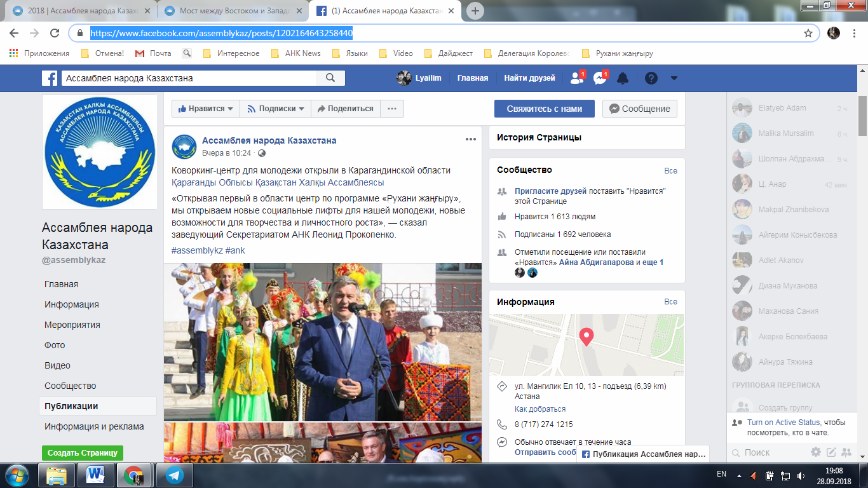Follow the Как добраться link
868x488 pixels.
(540, 409)
